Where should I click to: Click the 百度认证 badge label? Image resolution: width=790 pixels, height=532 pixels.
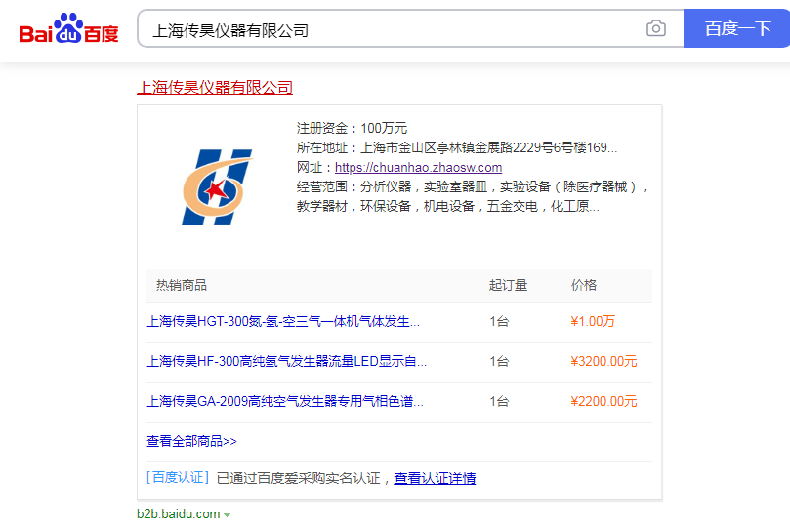(x=177, y=478)
